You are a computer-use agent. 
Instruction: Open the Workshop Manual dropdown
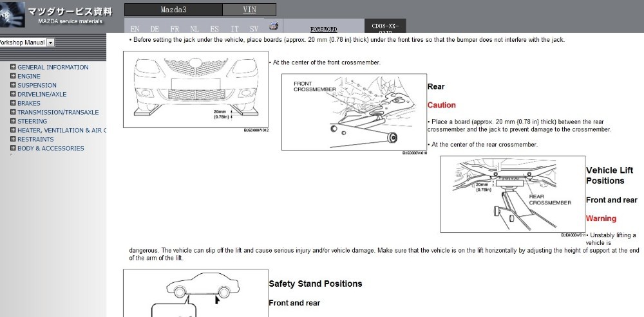[50, 42]
